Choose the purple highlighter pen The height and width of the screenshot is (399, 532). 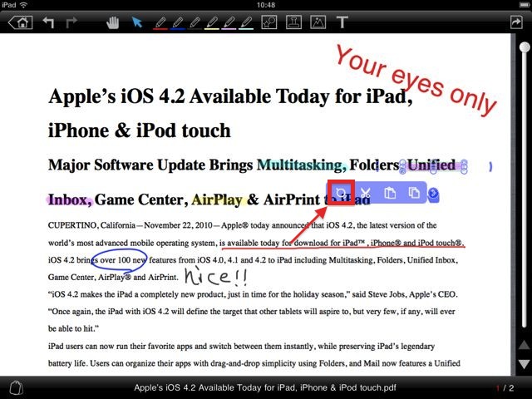pyautogui.click(x=229, y=23)
